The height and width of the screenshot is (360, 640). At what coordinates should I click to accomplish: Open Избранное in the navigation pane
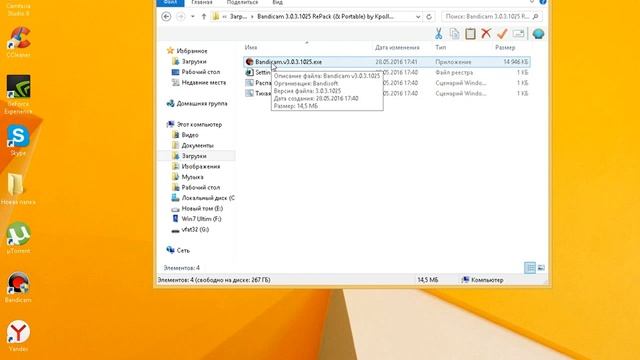(191, 51)
